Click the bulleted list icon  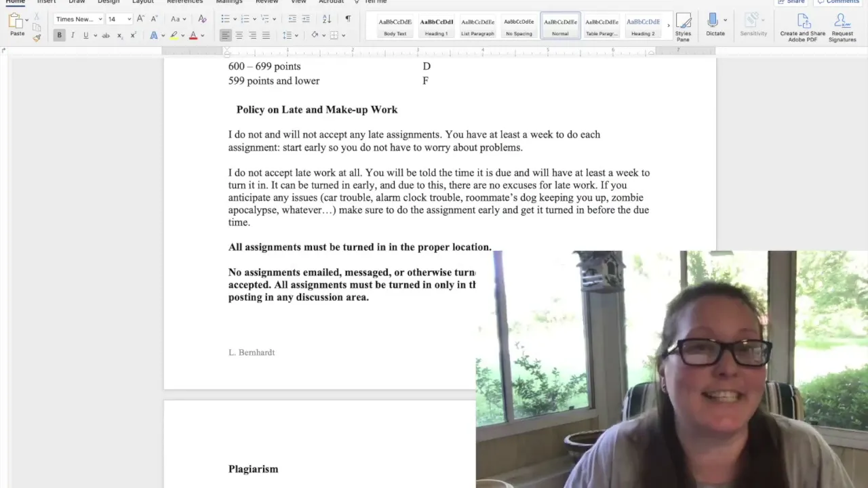(x=225, y=19)
